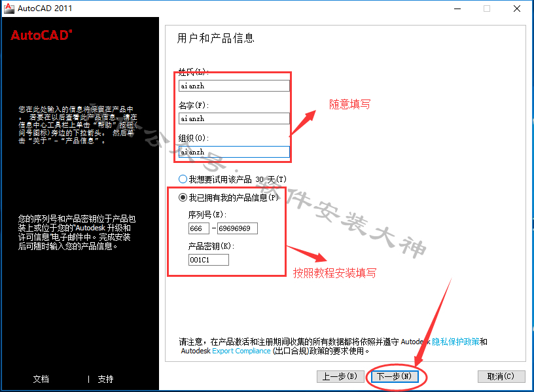Image resolution: width=534 pixels, height=392 pixels.
Task: Click the 产品密钥(K) label
Action: (211, 246)
